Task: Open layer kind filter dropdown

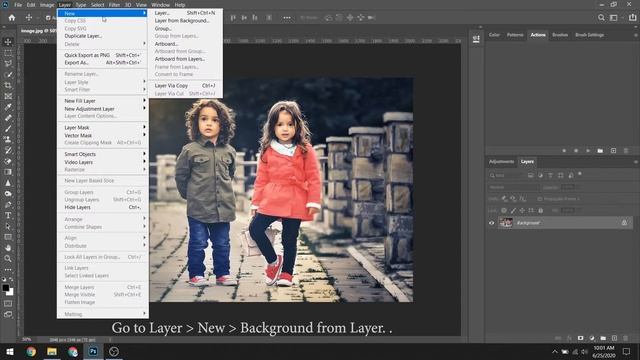Action: [506, 176]
